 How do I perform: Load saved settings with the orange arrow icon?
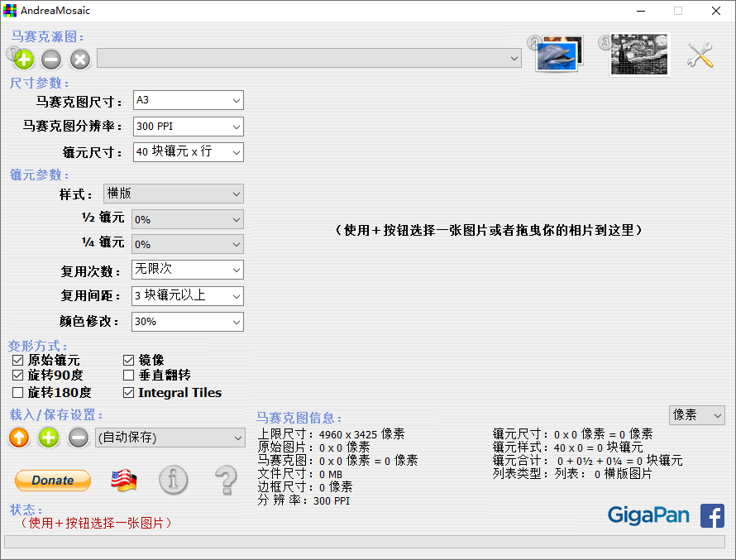(x=18, y=438)
